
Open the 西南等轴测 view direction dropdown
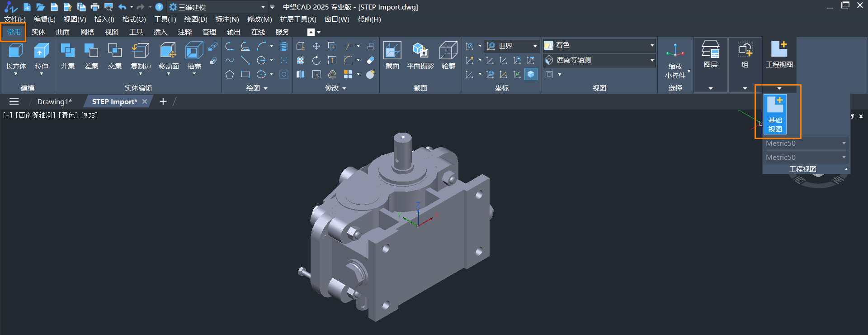pyautogui.click(x=652, y=60)
